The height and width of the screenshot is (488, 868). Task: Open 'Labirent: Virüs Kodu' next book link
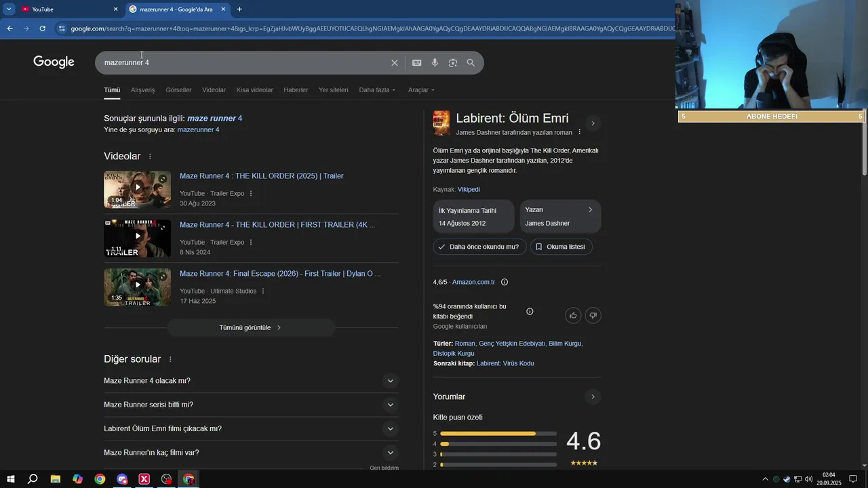point(505,363)
